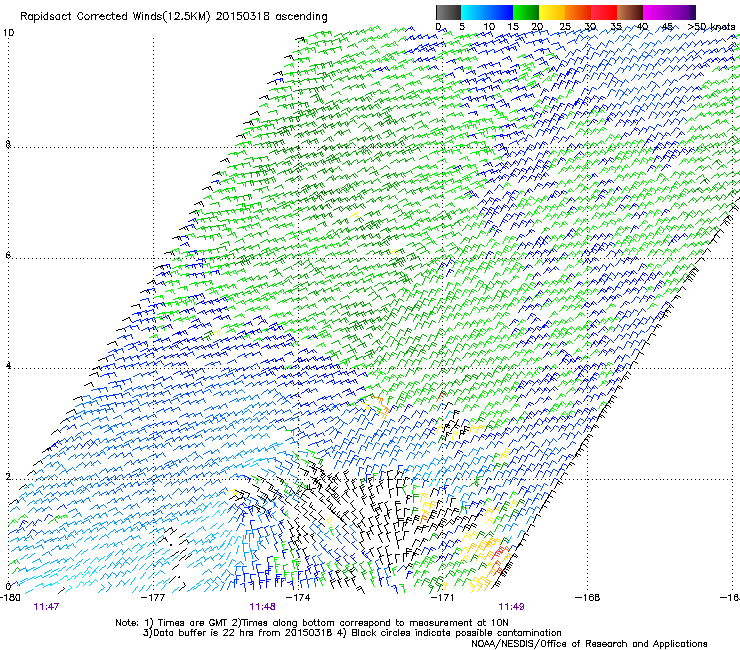The width and height of the screenshot is (740, 650).
Task: Pick the orange 25-30 knots legend swatch
Action: [578, 12]
